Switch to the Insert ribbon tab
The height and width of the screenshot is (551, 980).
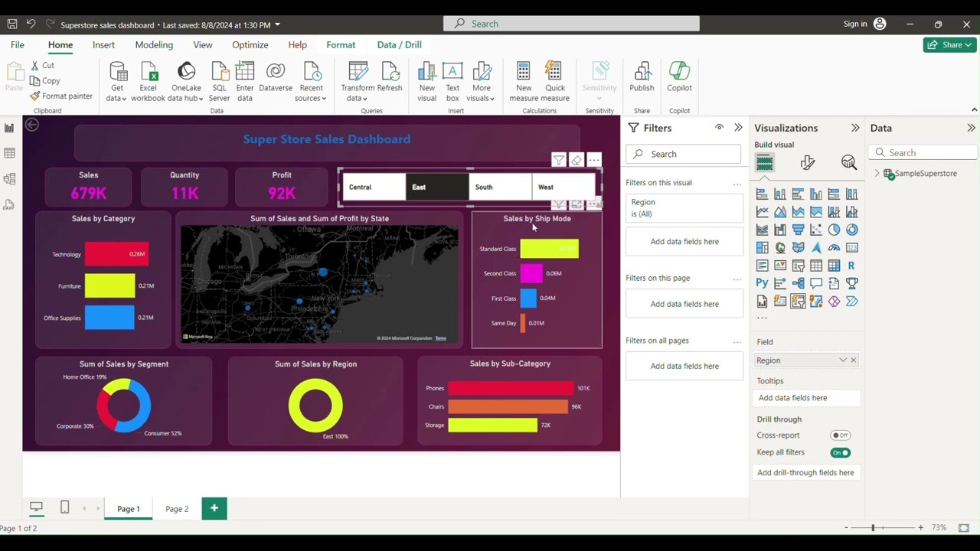[103, 45]
